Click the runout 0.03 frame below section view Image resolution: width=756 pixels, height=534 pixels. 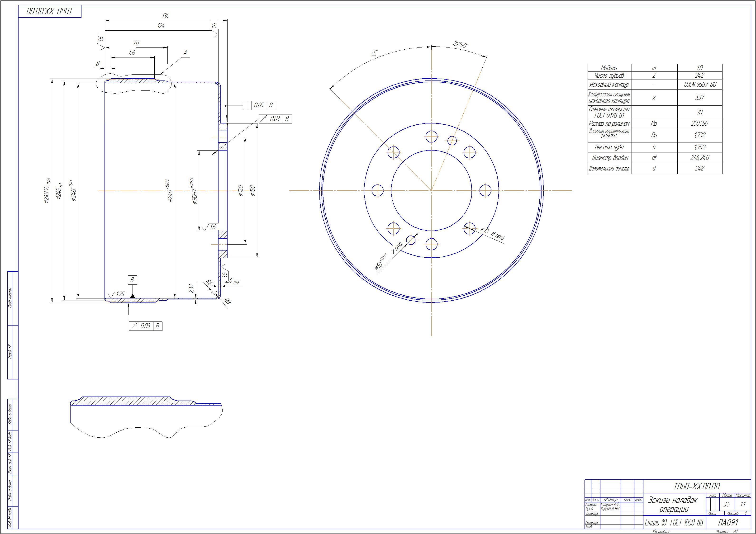tap(146, 326)
